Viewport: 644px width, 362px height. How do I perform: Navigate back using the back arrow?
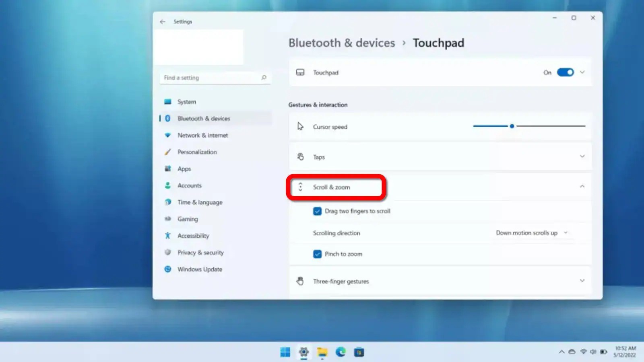point(163,21)
